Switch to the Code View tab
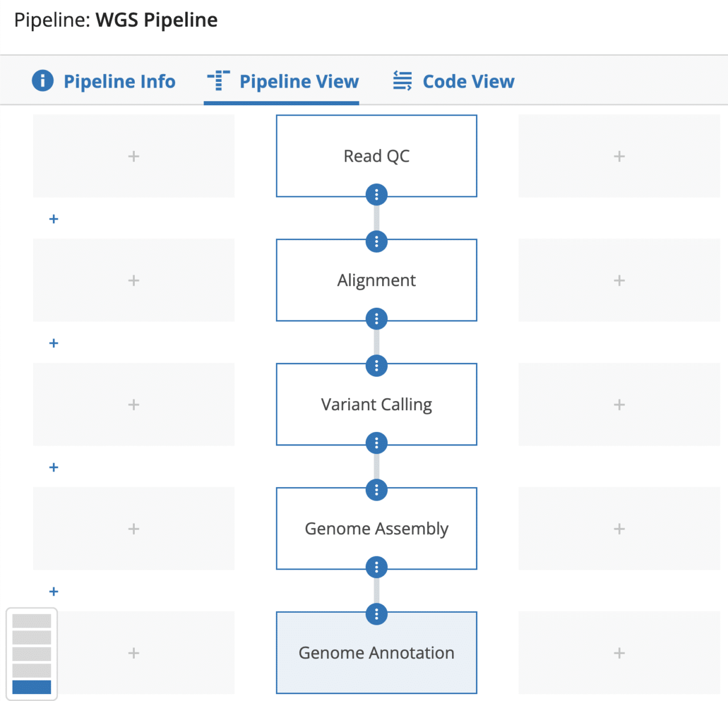 468,81
